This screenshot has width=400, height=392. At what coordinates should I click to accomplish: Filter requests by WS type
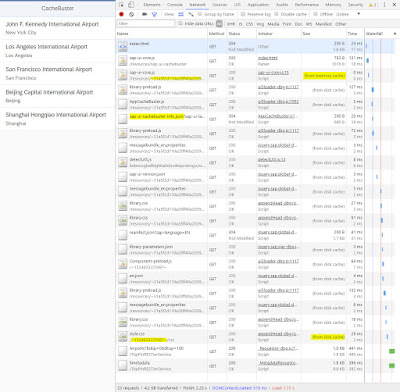(x=309, y=24)
